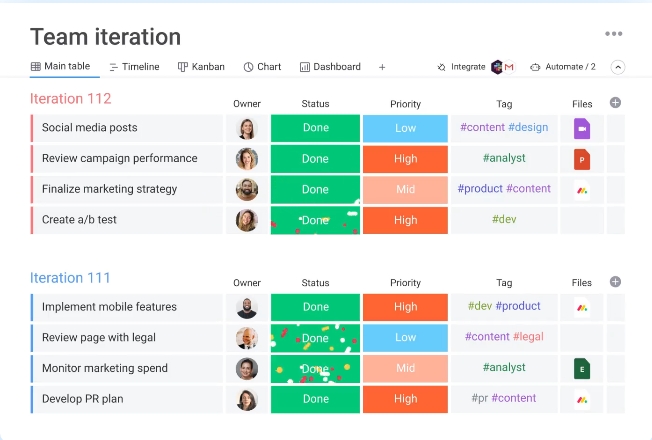The image size is (652, 440).
Task: Open the three-dot board options menu
Action: [x=613, y=35]
